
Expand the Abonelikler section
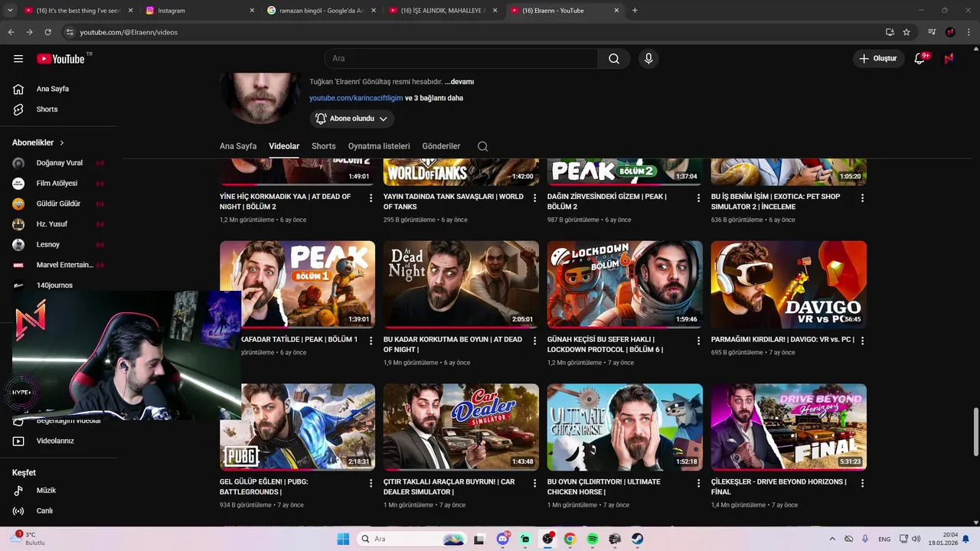38,142
